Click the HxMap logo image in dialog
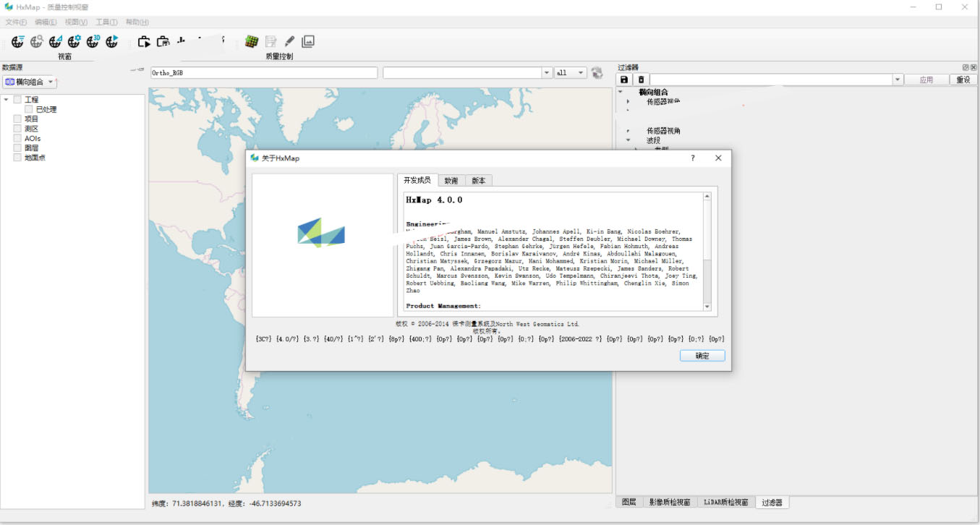 [x=322, y=233]
